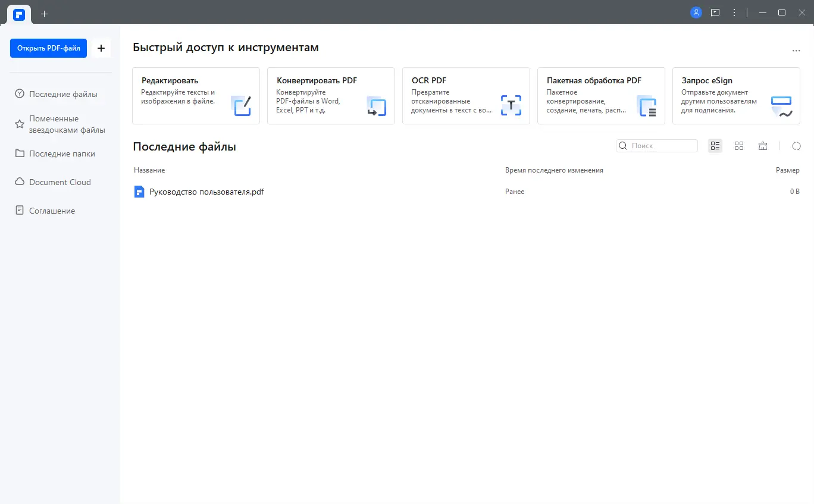The image size is (814, 504).
Task: Select the Редактировать tool icon
Action: [241, 107]
